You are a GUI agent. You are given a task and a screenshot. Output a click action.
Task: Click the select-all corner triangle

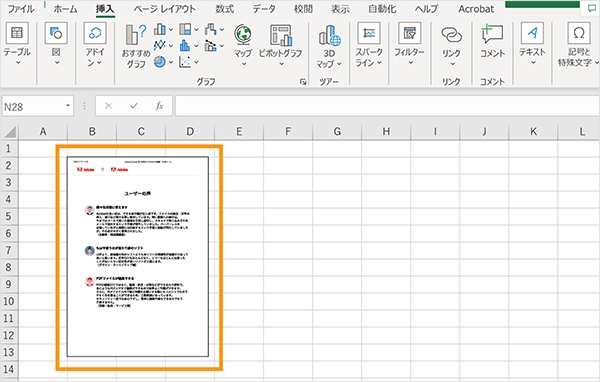10,132
